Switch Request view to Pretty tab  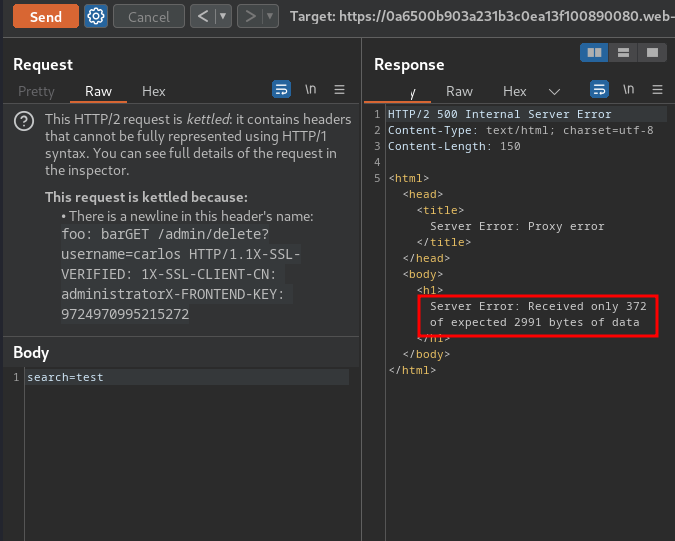click(36, 91)
